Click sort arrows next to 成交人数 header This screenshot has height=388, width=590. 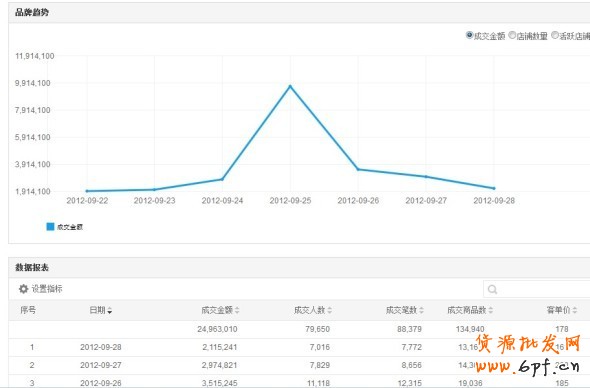330,310
